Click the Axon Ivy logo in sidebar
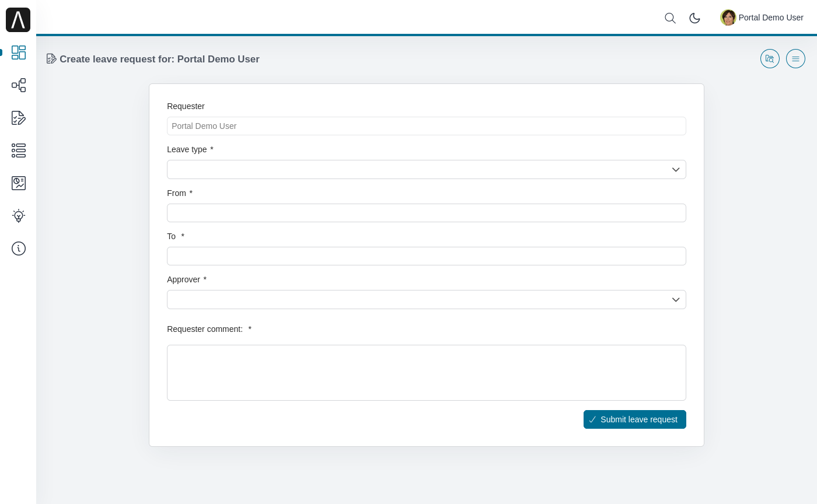817x504 pixels. click(x=18, y=20)
